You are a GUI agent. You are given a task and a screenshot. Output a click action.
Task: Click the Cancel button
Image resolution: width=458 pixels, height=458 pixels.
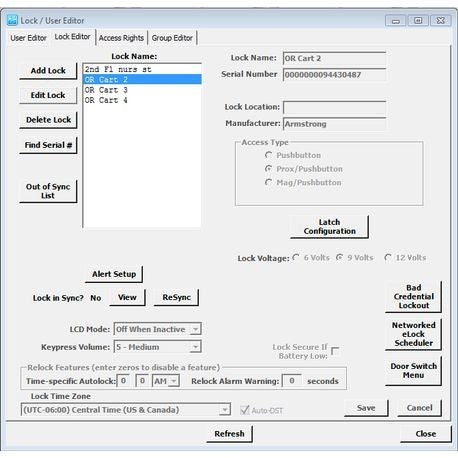[419, 408]
